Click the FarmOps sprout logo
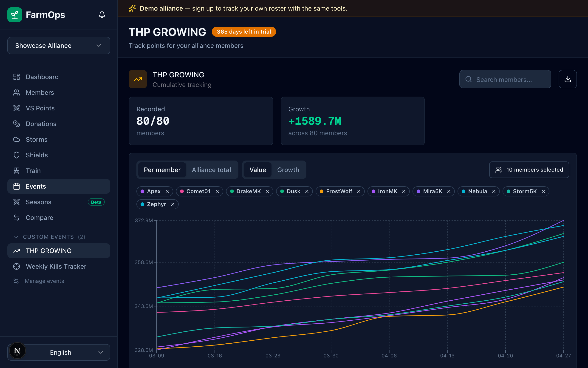This screenshot has width=588, height=368. [14, 14]
